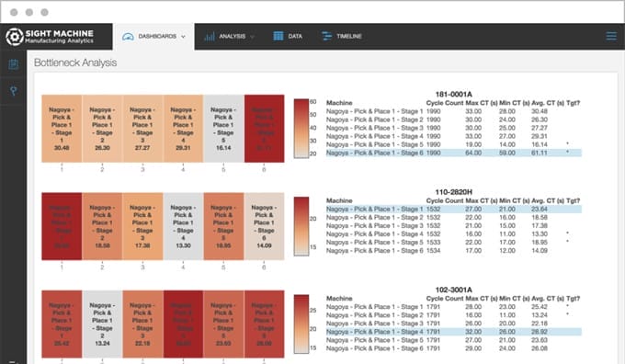Select highlighted Stage 4 row with Max CT 32.00

point(454,332)
